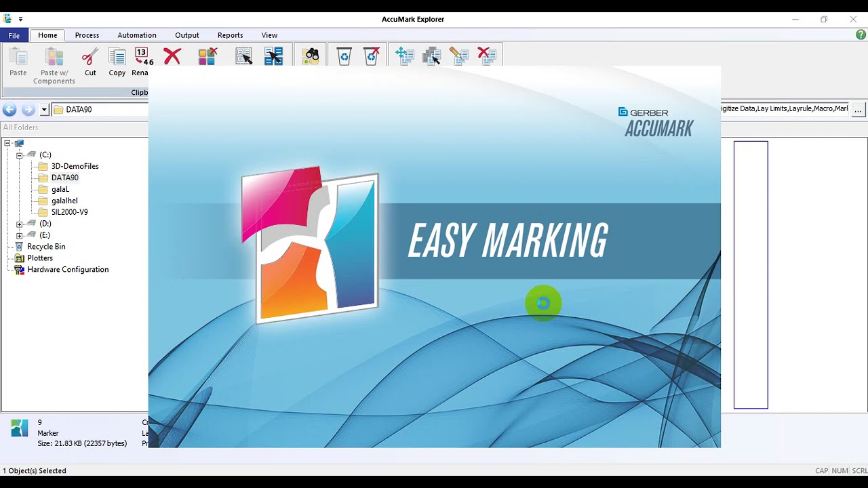Screen dimensions: 868x488
Task: Click the filter ellipsis (...) button
Action: tap(859, 109)
